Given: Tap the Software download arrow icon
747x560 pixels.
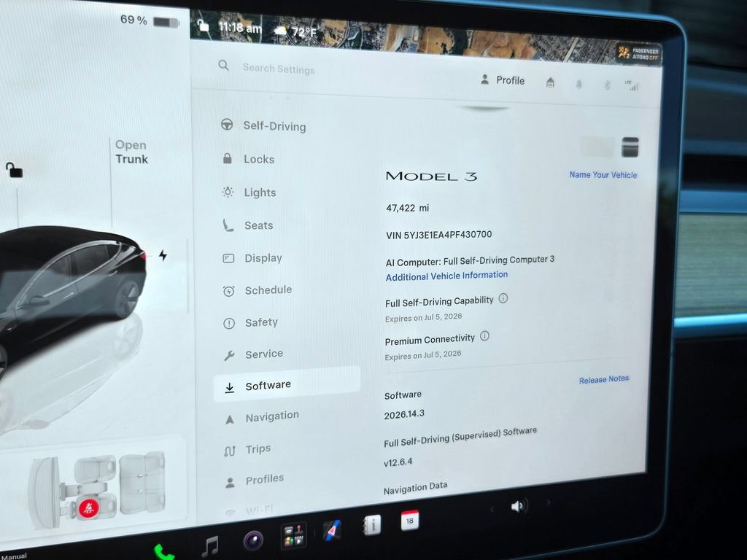Looking at the screenshot, I should (x=229, y=388).
